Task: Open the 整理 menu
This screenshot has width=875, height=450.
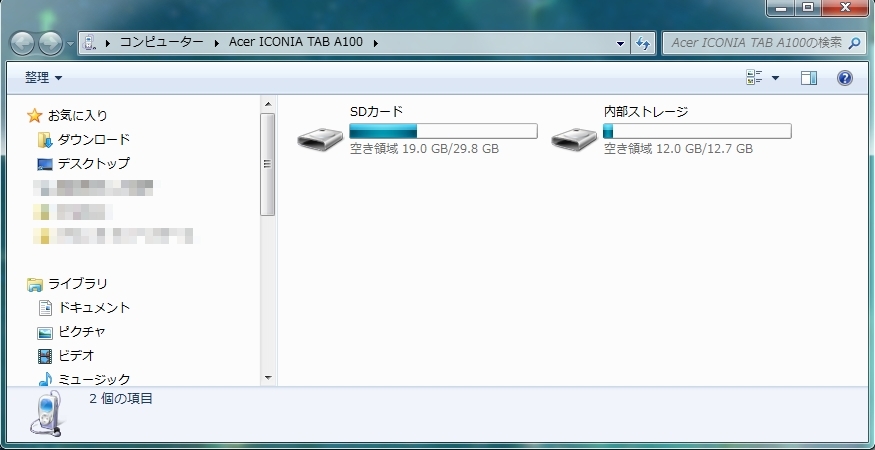Action: tap(43, 78)
